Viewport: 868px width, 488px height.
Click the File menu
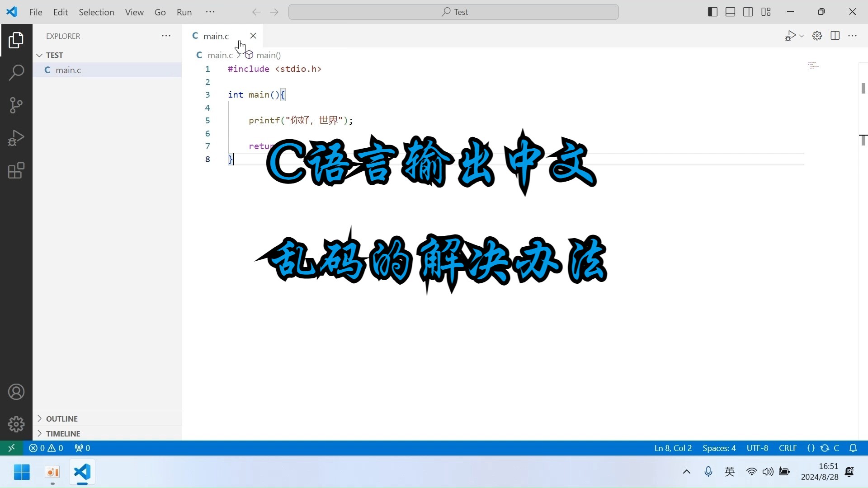tap(35, 11)
